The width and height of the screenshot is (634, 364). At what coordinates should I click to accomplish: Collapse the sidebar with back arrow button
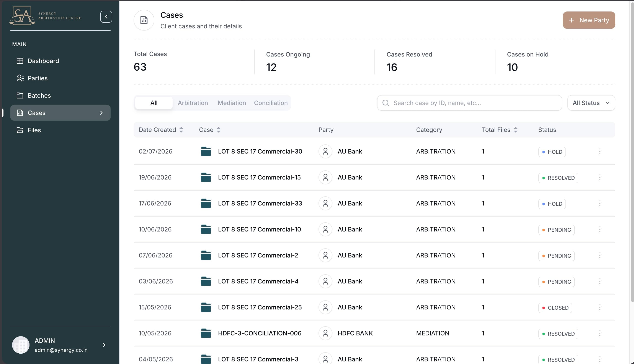[106, 17]
